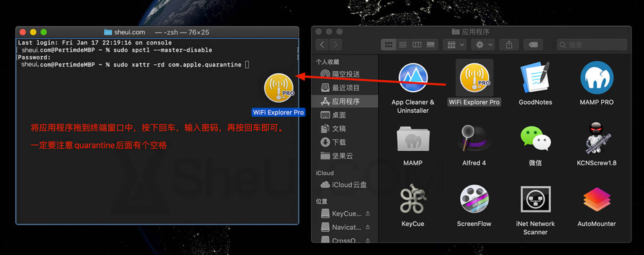Switch Finder to column view
The image size is (644, 255).
417,45
